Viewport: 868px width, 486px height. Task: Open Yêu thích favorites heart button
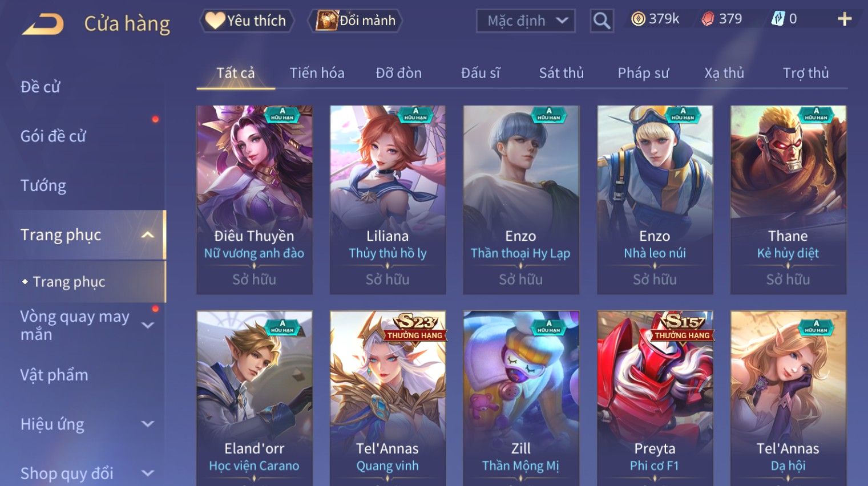(247, 21)
